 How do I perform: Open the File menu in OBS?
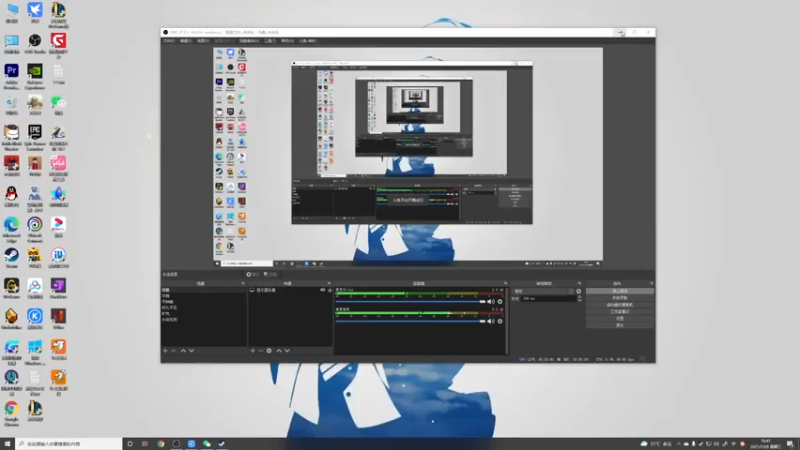click(x=168, y=41)
